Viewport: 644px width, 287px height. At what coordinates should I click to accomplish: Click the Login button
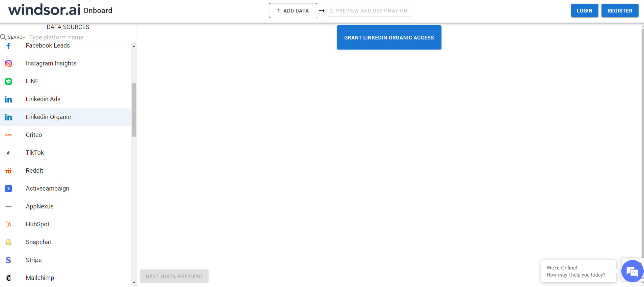point(585,10)
